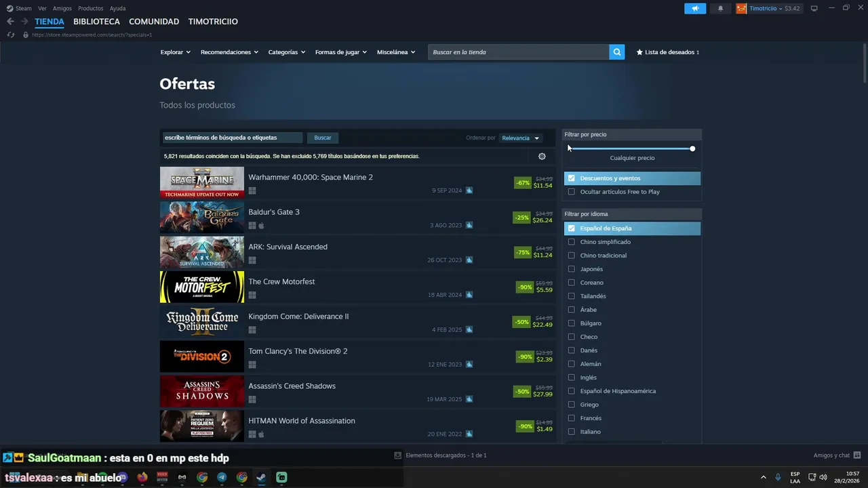Tick the Inglés language checkbox
This screenshot has height=488, width=868.
572,378
